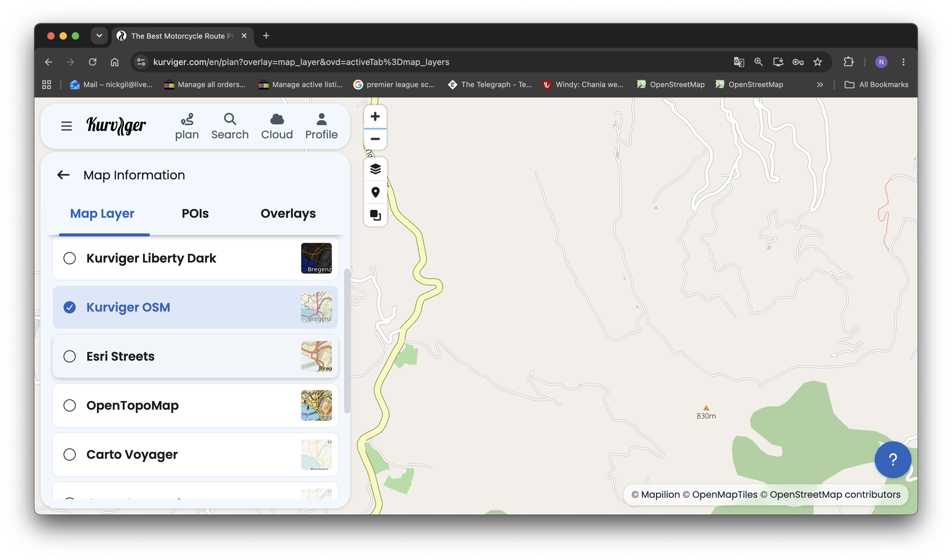Open the Mail – nickgil@live bookmark
This screenshot has width=952, height=560.
click(x=111, y=85)
